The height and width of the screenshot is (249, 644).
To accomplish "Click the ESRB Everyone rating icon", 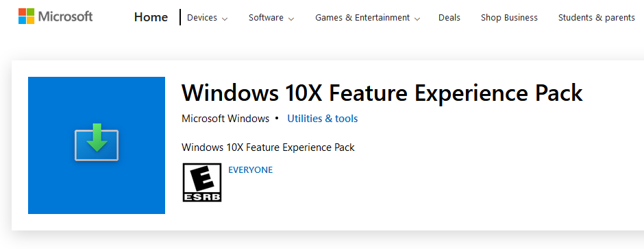I will [x=202, y=182].
